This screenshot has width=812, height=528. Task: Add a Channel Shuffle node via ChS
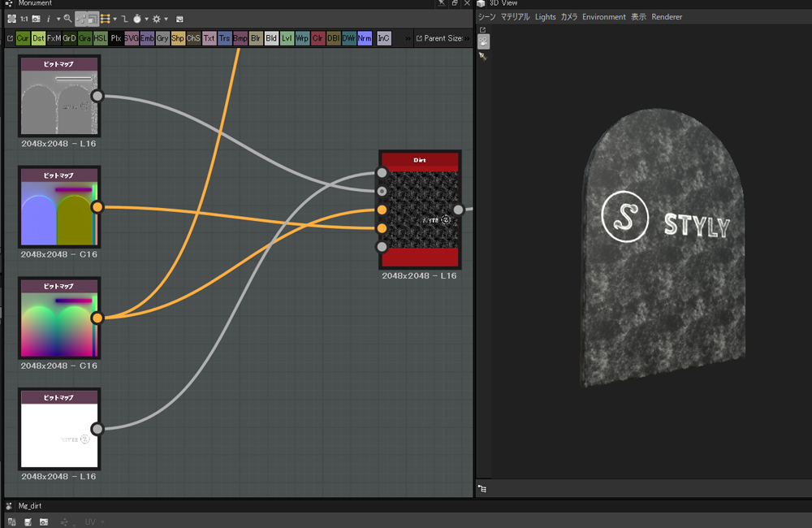(x=194, y=38)
